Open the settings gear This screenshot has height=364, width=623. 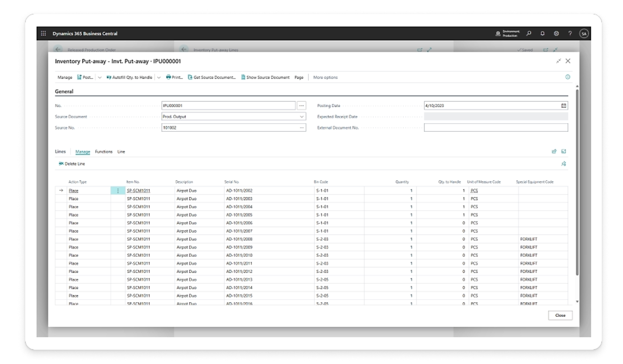pos(556,33)
